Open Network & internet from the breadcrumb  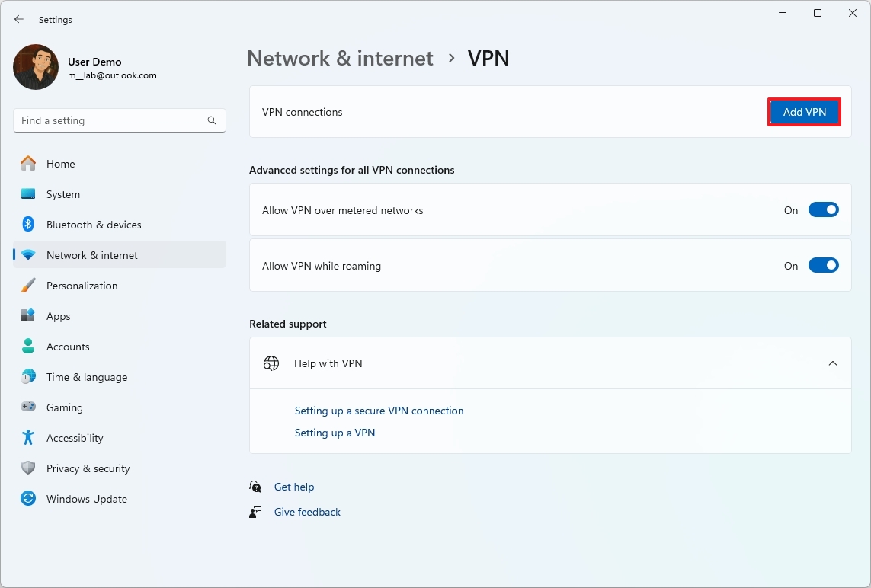(x=340, y=58)
